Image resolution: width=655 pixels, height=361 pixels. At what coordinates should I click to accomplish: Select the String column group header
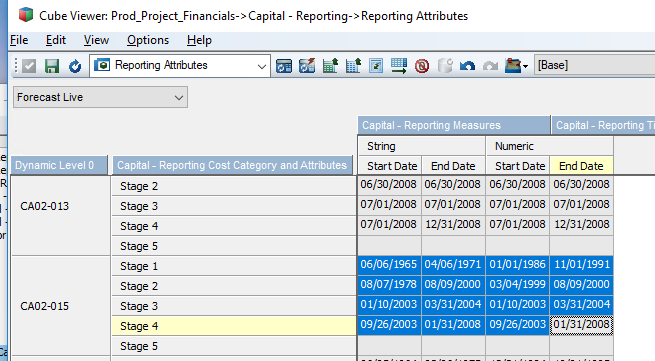tap(421, 146)
